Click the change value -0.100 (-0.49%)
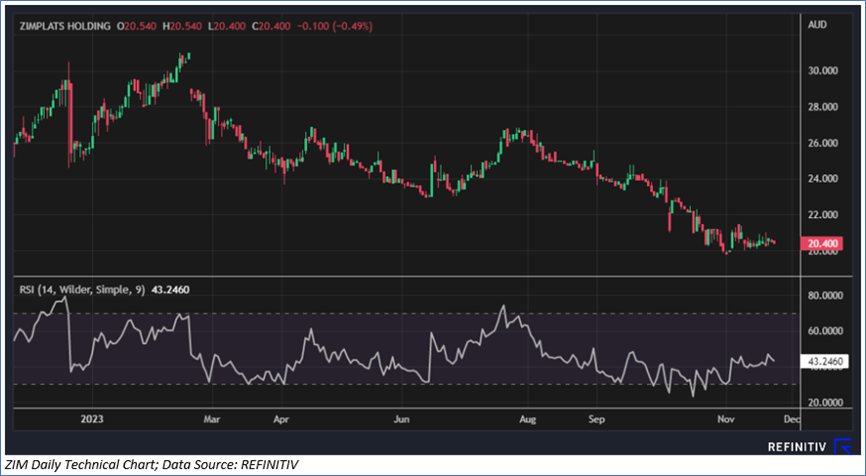 tap(335, 26)
